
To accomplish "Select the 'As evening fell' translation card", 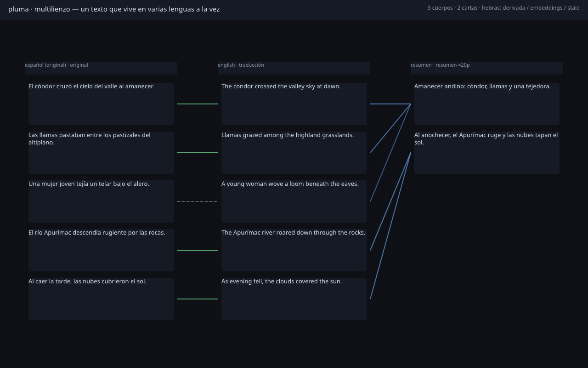I will pos(294,299).
